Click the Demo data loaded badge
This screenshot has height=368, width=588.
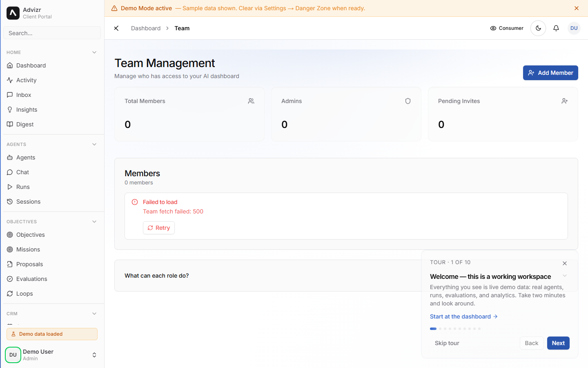[x=52, y=334]
